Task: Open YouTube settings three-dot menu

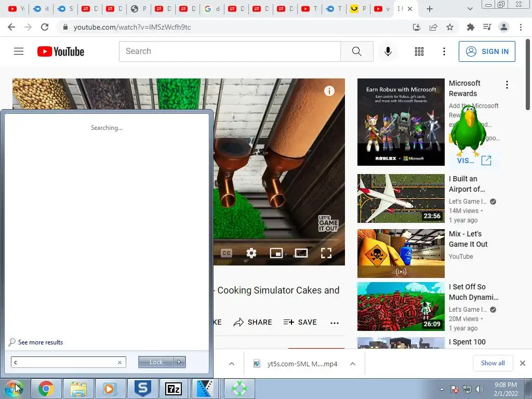Action: [444, 51]
